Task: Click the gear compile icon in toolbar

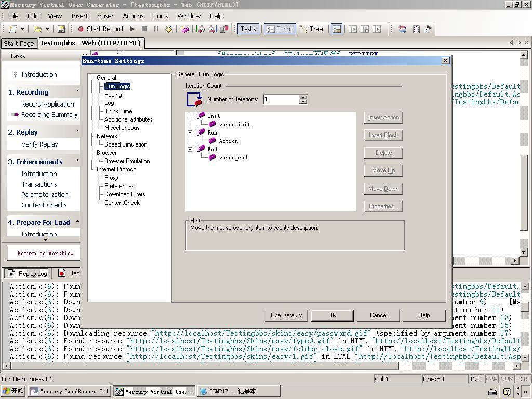Action: pos(168,29)
